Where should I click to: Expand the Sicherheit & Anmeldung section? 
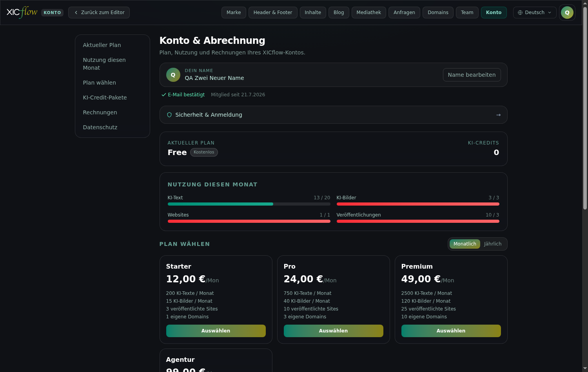click(333, 115)
